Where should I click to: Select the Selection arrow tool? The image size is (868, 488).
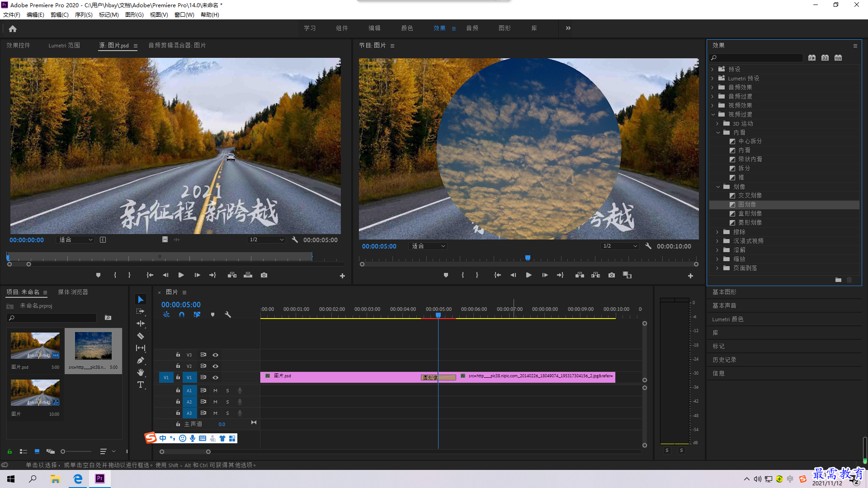tap(141, 300)
